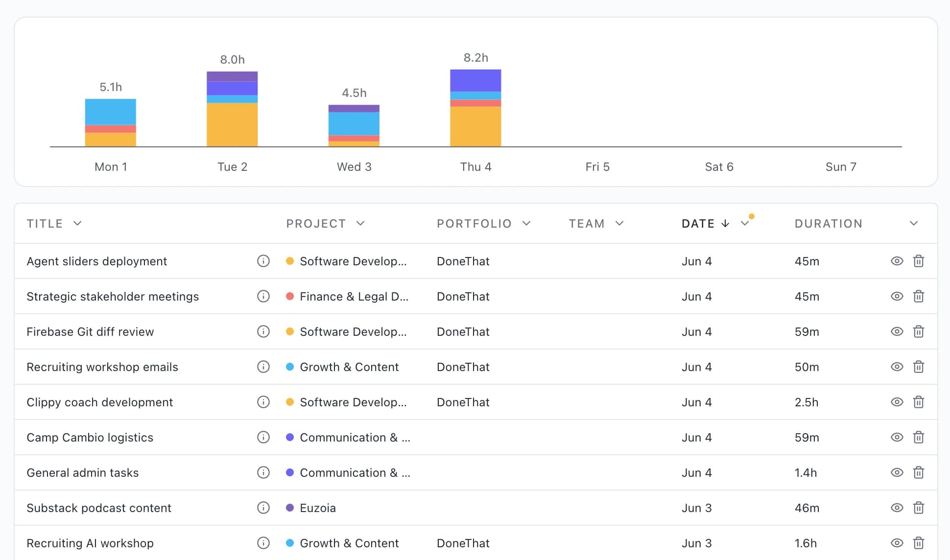Open the Portfolio column filter dropdown
Screen dimensions: 950x560
[526, 224]
